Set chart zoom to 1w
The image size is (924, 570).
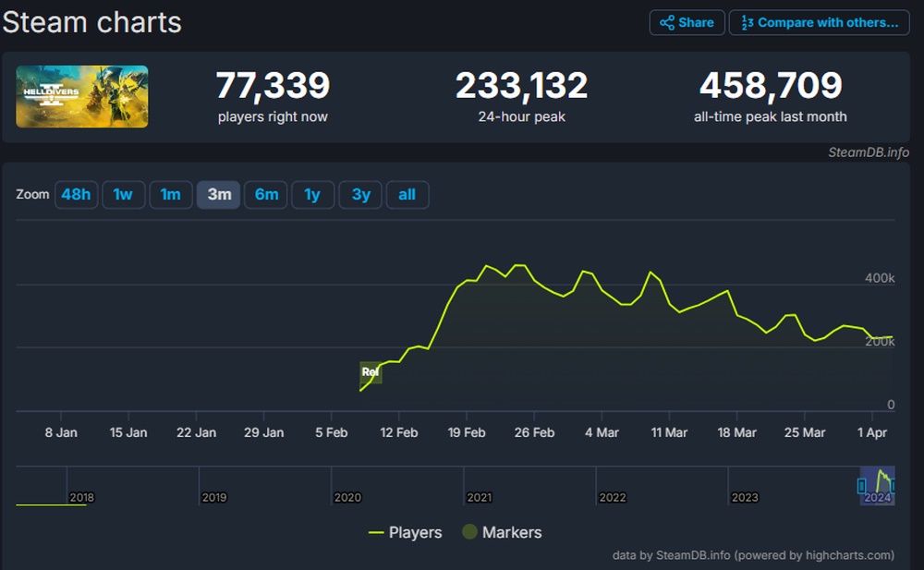tap(123, 195)
